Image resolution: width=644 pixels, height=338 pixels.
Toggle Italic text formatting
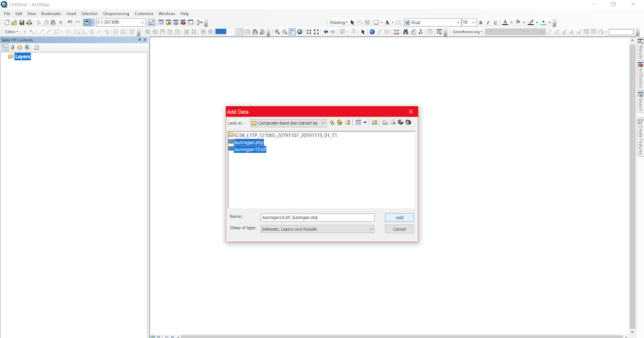(x=488, y=23)
